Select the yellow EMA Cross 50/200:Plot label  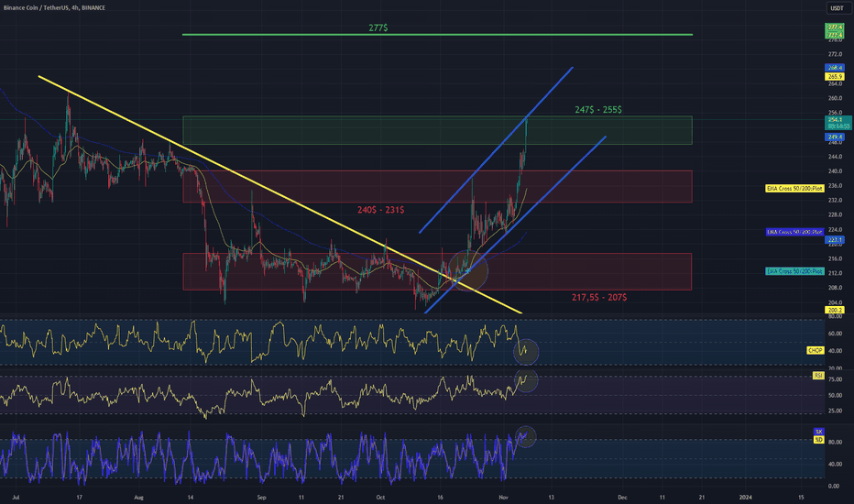(794, 189)
